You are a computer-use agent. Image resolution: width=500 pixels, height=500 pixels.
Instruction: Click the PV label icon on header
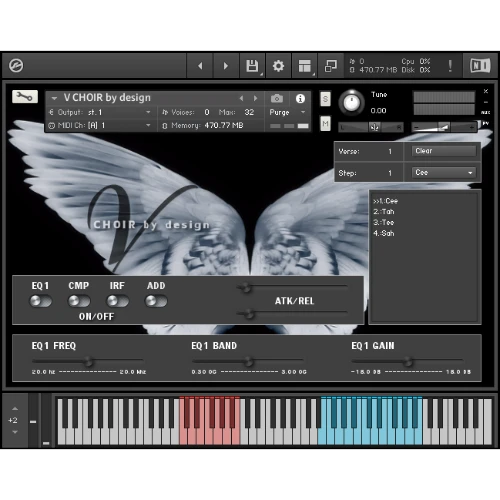(486, 123)
